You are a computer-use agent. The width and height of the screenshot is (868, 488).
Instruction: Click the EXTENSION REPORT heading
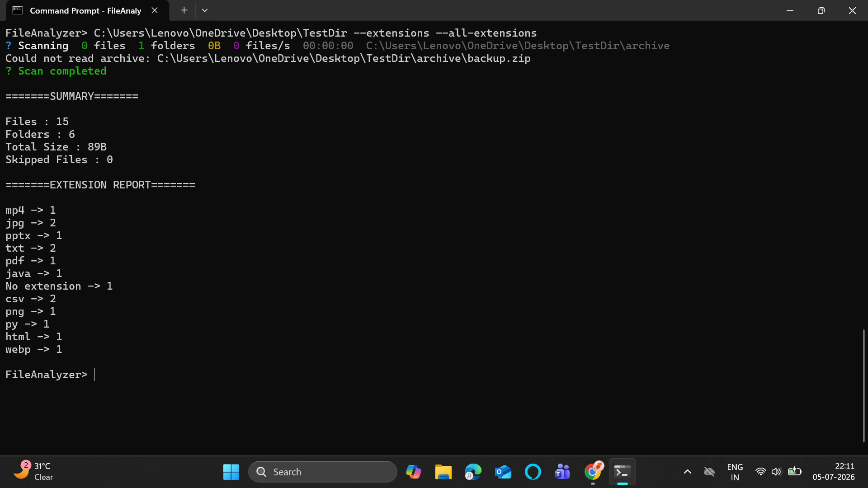100,185
